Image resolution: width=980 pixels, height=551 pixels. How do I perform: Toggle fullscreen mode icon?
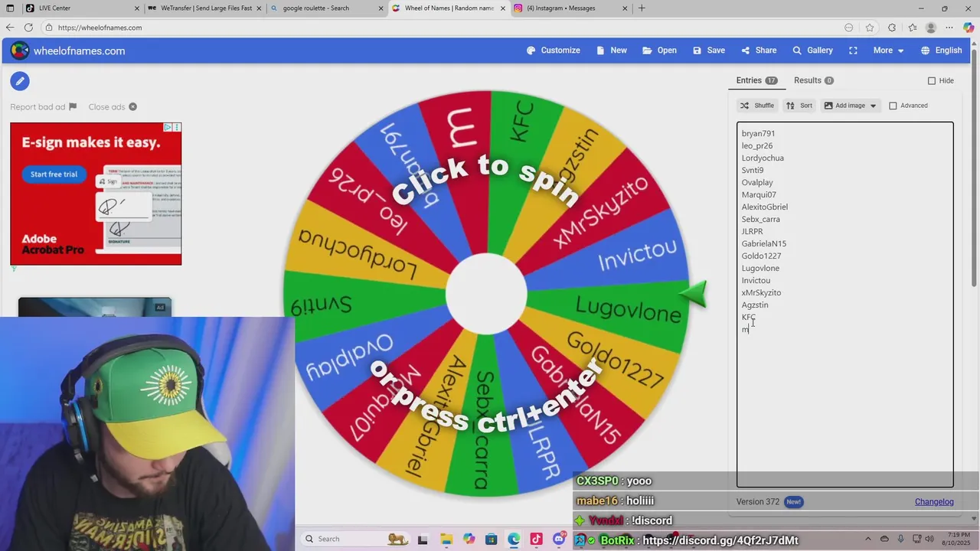(853, 51)
